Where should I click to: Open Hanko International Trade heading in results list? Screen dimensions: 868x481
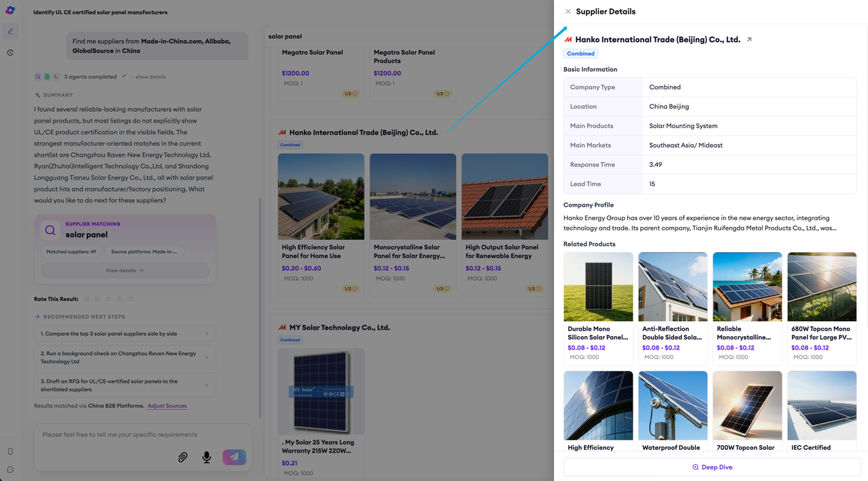click(363, 133)
